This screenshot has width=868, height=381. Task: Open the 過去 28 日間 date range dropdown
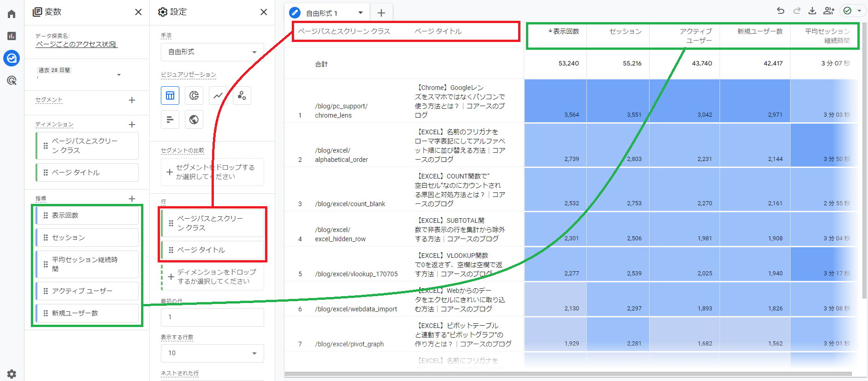pyautogui.click(x=79, y=74)
